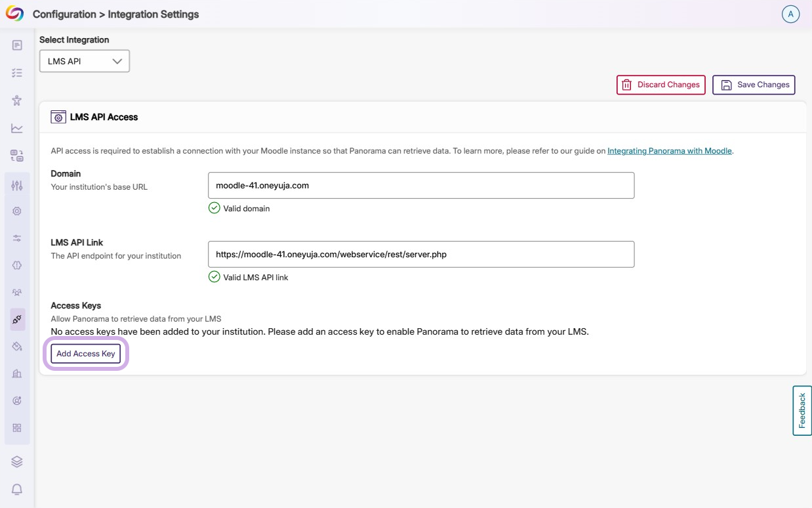Click the LMS API Access gear panel icon
The image size is (812, 508).
tap(58, 117)
